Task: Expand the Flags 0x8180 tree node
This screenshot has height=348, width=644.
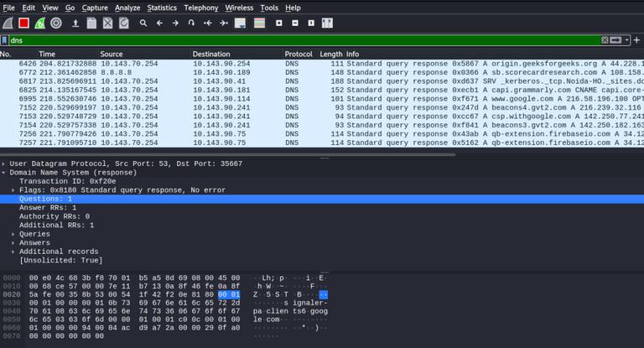Action: pos(13,190)
